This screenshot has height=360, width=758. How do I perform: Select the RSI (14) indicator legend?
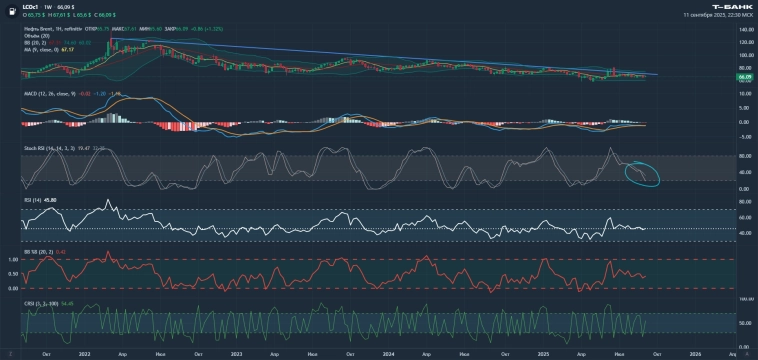tap(33, 199)
